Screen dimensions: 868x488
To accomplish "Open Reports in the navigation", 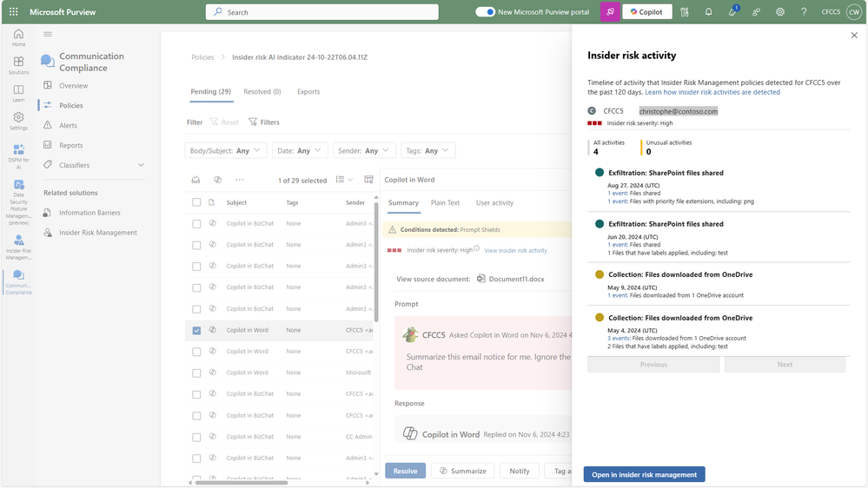I will point(71,145).
